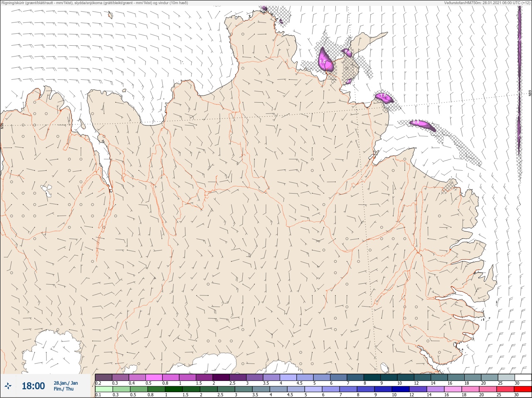Viewport: 532px width, 398px height.
Task: Click the map title starting with Rigning/skúrir
Action: [94, 2]
